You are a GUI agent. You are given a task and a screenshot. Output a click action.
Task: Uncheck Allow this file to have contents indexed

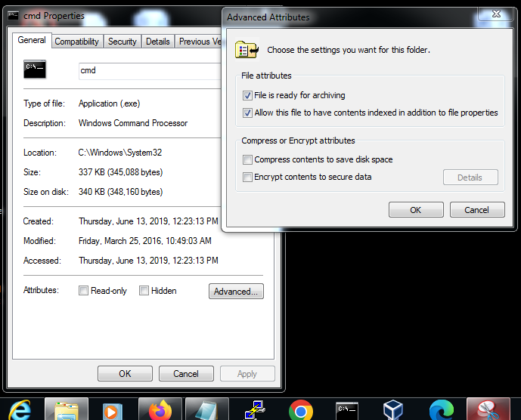[x=247, y=113]
